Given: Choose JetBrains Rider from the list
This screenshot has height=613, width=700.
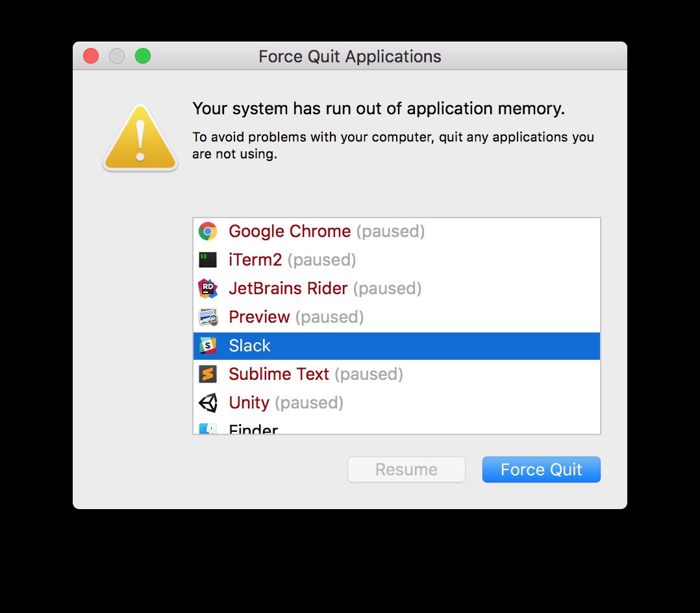Looking at the screenshot, I should [325, 288].
